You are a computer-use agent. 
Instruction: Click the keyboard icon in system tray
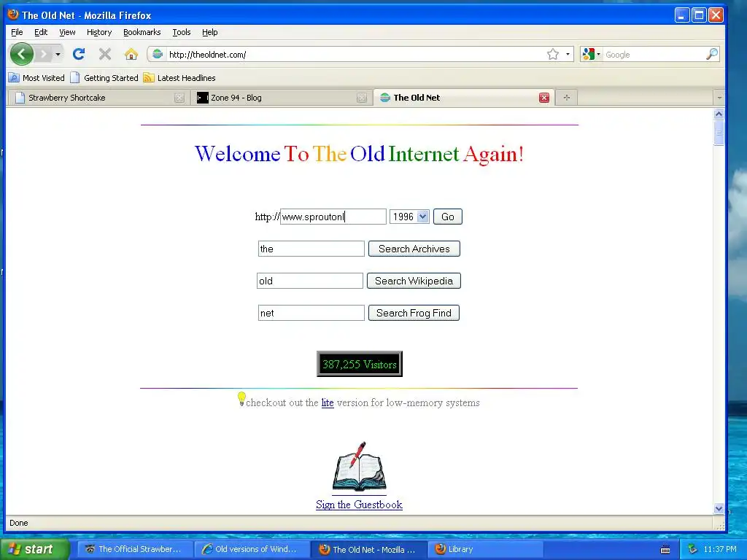(665, 550)
